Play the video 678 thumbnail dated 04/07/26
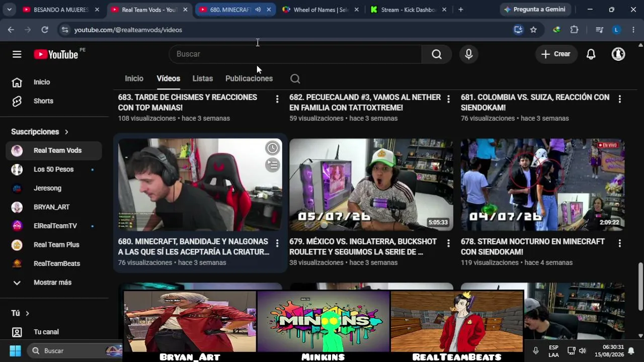The width and height of the screenshot is (644, 362). tap(543, 185)
